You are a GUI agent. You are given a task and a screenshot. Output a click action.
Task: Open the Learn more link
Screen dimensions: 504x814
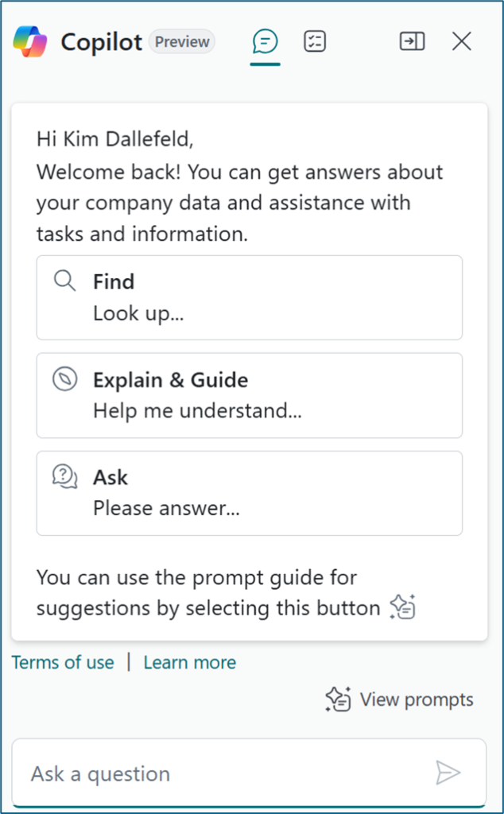(x=190, y=662)
